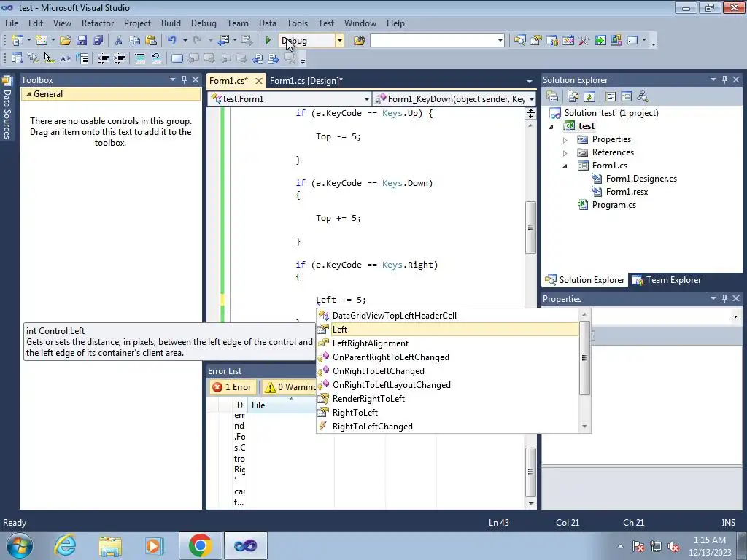The image size is (747, 560).
Task: Open Solution Explorer Properties toolbar icon
Action: tap(552, 97)
